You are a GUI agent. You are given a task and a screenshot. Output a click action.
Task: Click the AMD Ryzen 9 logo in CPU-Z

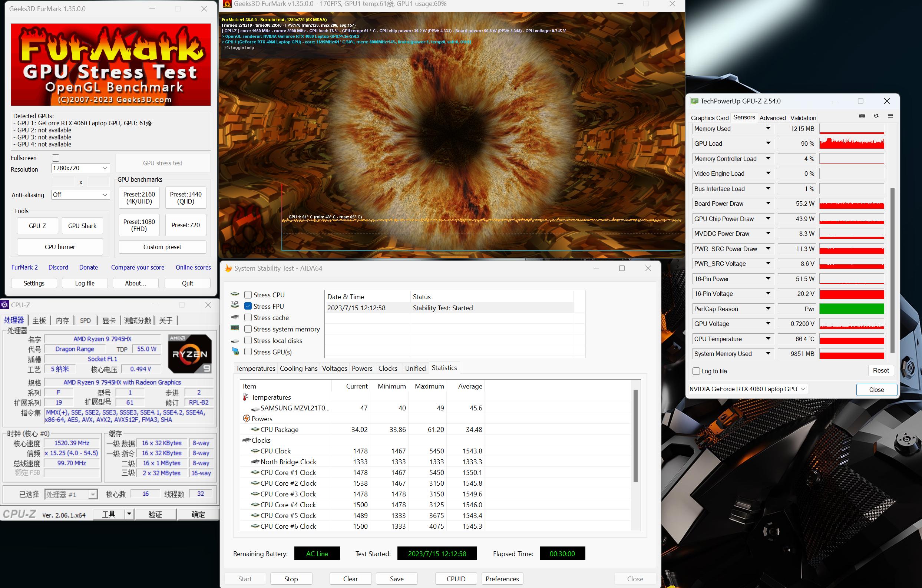pyautogui.click(x=190, y=354)
